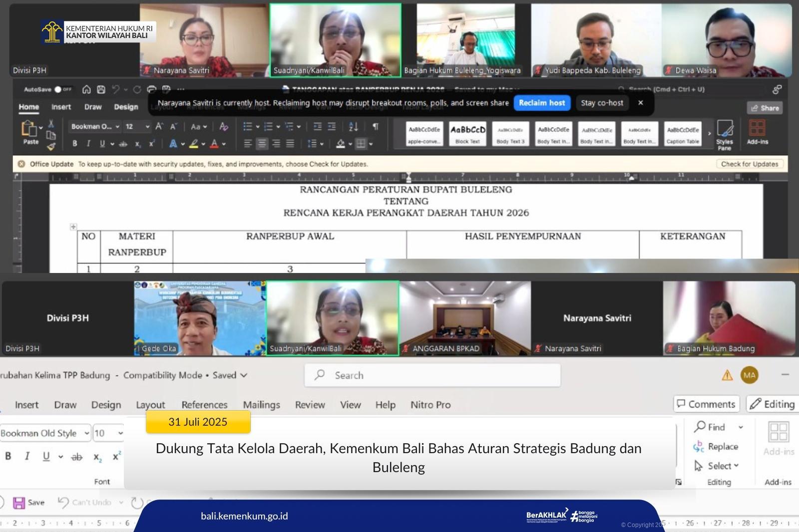The width and height of the screenshot is (799, 532).
Task: Click the yellow text highlight color button
Action: tap(193, 144)
